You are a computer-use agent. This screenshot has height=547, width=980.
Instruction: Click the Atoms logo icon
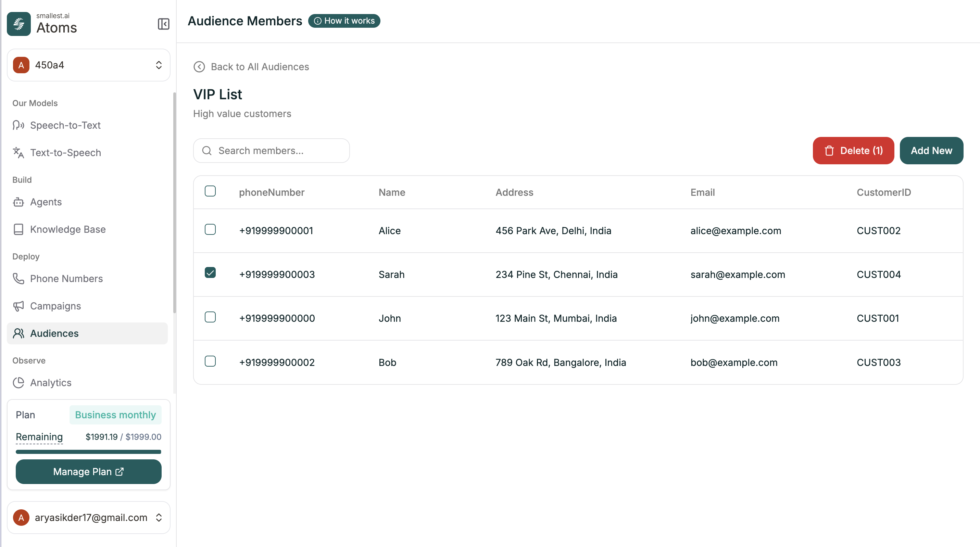coord(18,24)
